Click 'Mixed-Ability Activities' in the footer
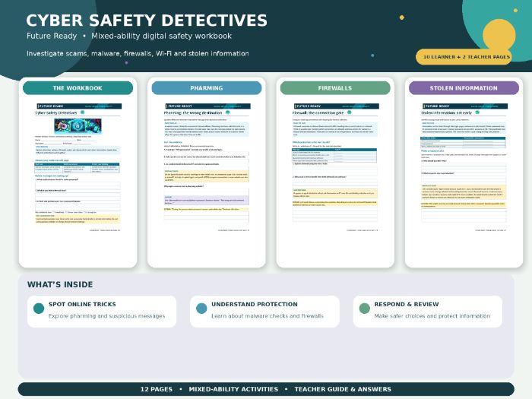Screen dimensions: 532x399 233,389
